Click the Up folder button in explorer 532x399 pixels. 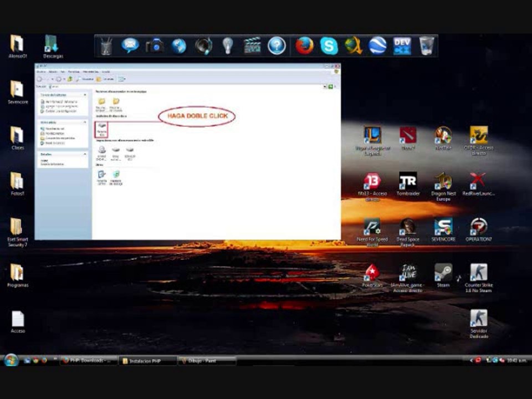click(70, 79)
